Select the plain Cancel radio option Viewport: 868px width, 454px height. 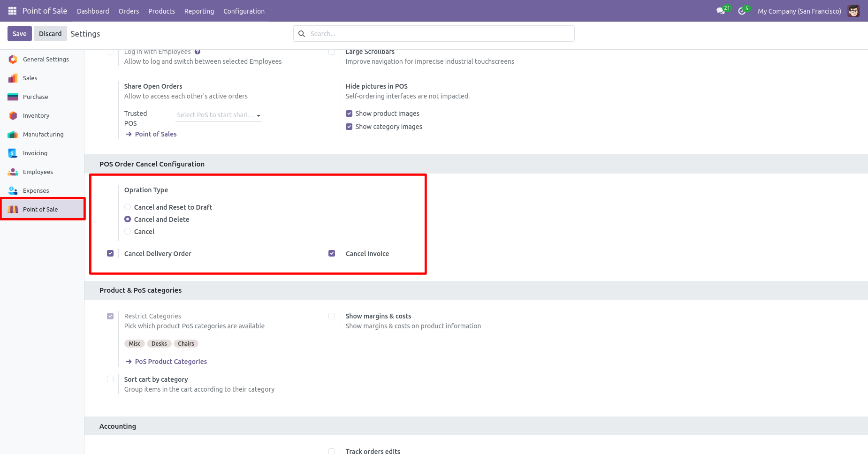click(x=128, y=231)
